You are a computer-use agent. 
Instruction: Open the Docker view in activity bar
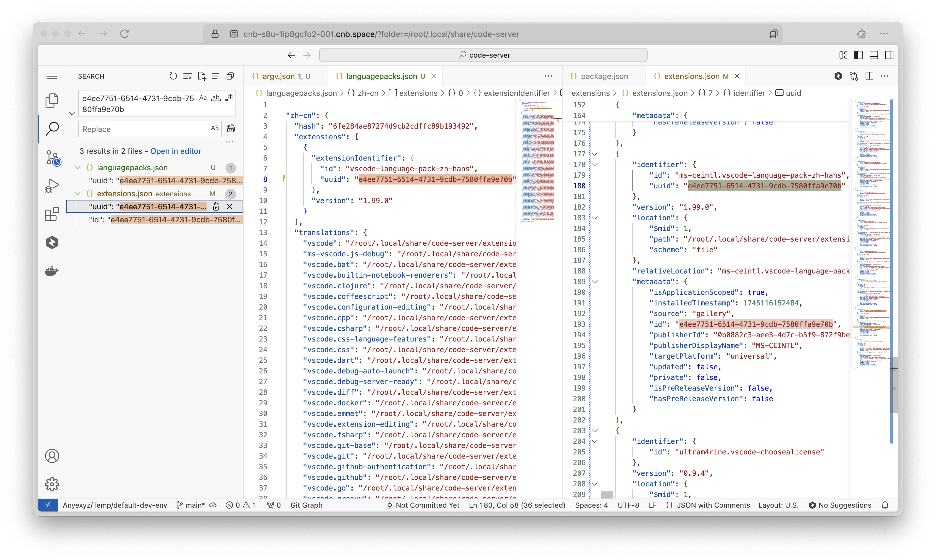click(x=52, y=271)
